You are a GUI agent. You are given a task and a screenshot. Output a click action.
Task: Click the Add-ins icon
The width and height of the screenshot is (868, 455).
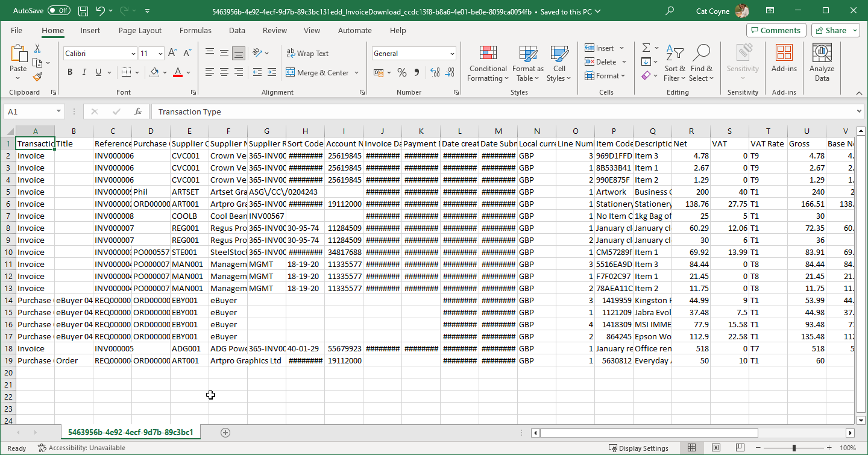tap(784, 53)
